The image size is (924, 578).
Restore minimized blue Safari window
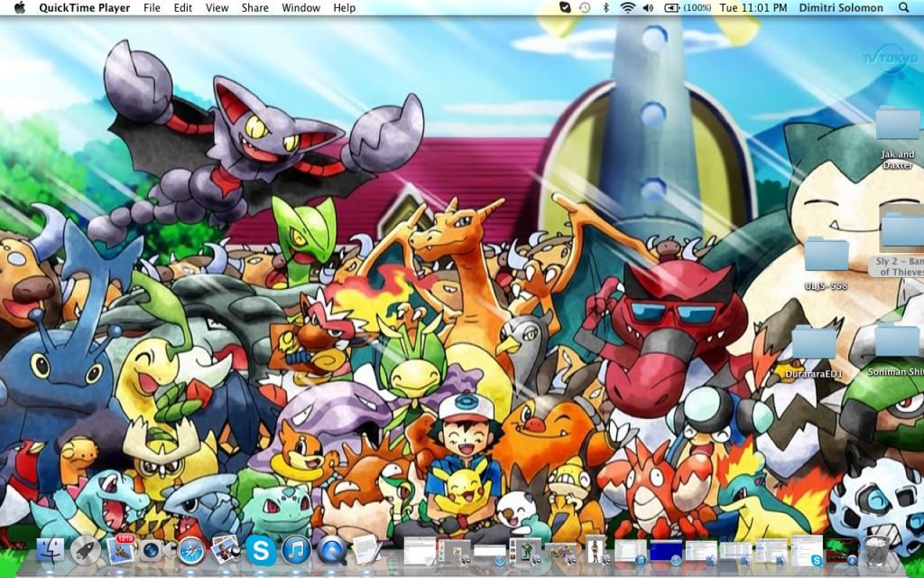pos(666,552)
